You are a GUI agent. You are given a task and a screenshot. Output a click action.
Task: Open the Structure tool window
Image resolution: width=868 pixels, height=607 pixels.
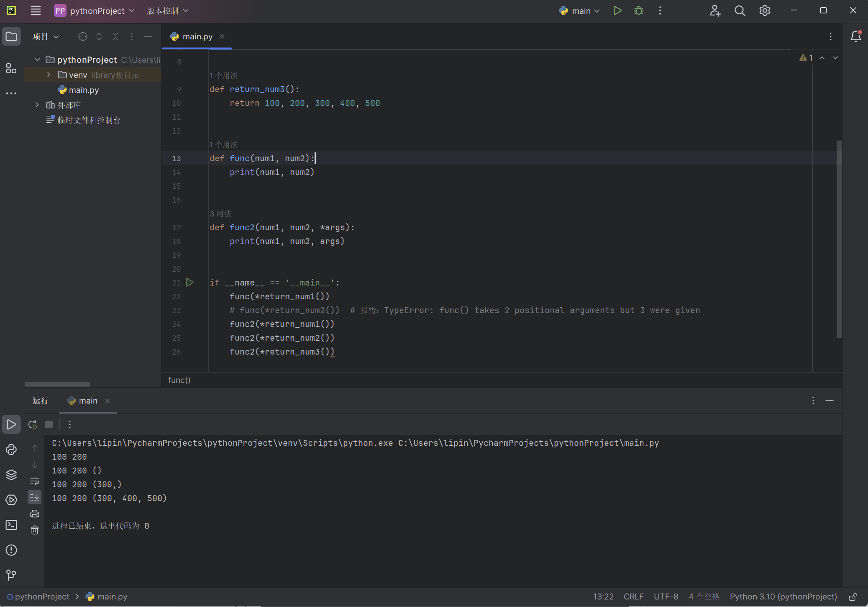tap(11, 68)
